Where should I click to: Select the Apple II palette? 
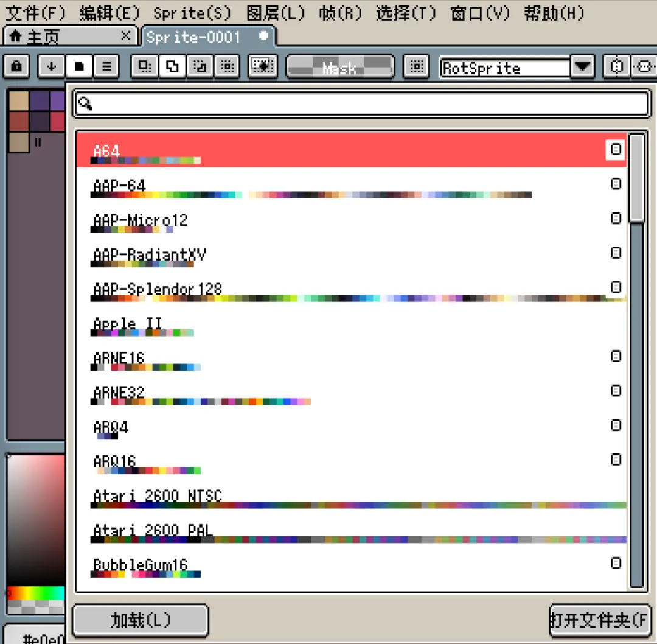tap(351, 323)
